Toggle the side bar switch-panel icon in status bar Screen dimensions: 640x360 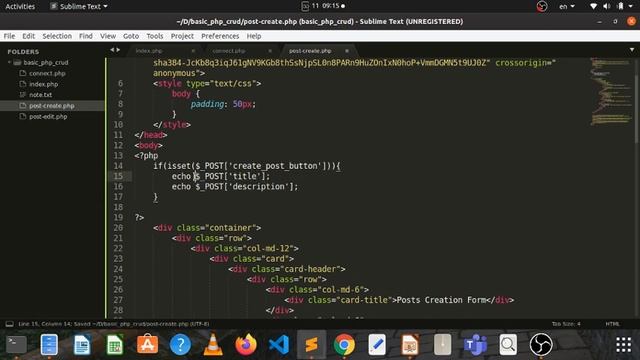(x=9, y=324)
